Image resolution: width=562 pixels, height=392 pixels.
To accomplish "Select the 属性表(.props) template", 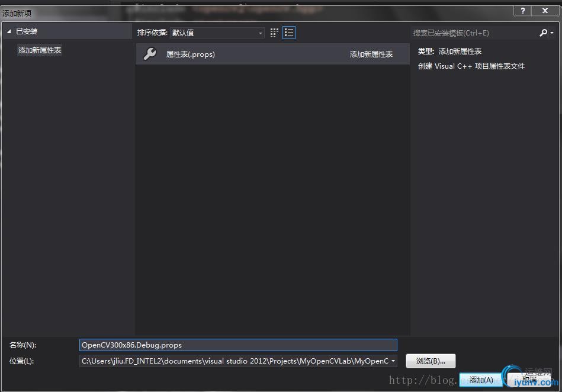I will click(x=272, y=54).
